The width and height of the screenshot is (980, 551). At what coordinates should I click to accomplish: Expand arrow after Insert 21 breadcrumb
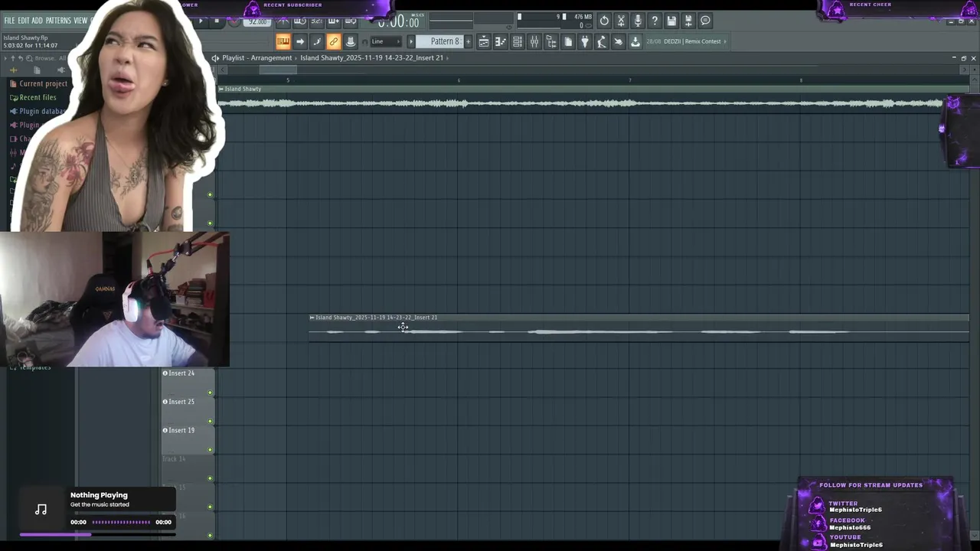[447, 57]
